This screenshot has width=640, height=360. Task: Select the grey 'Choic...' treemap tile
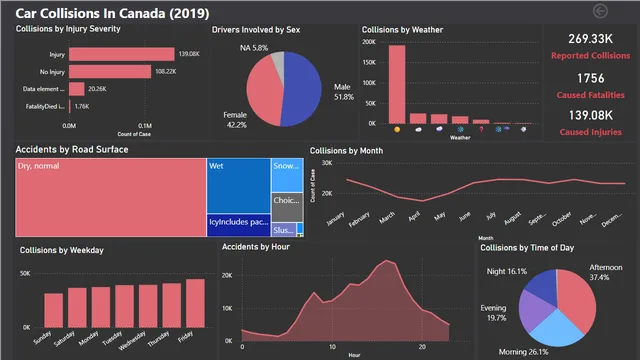point(287,207)
